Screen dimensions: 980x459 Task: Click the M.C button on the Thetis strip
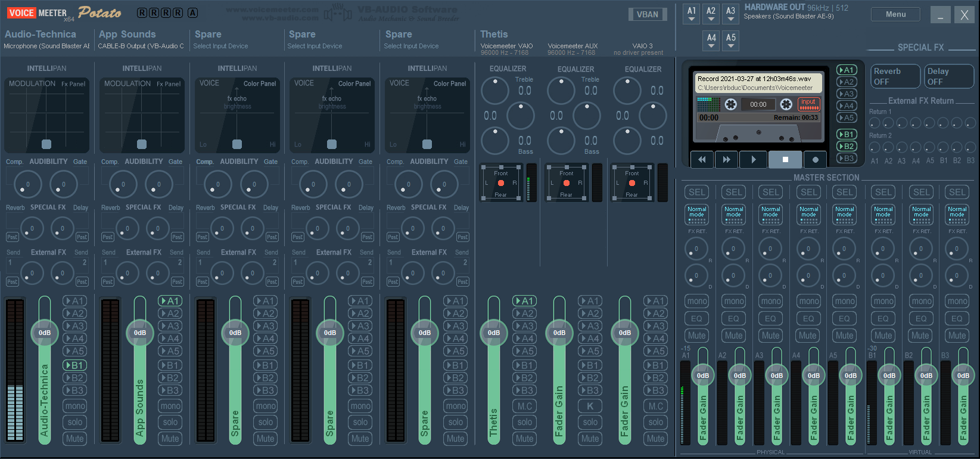coord(524,406)
